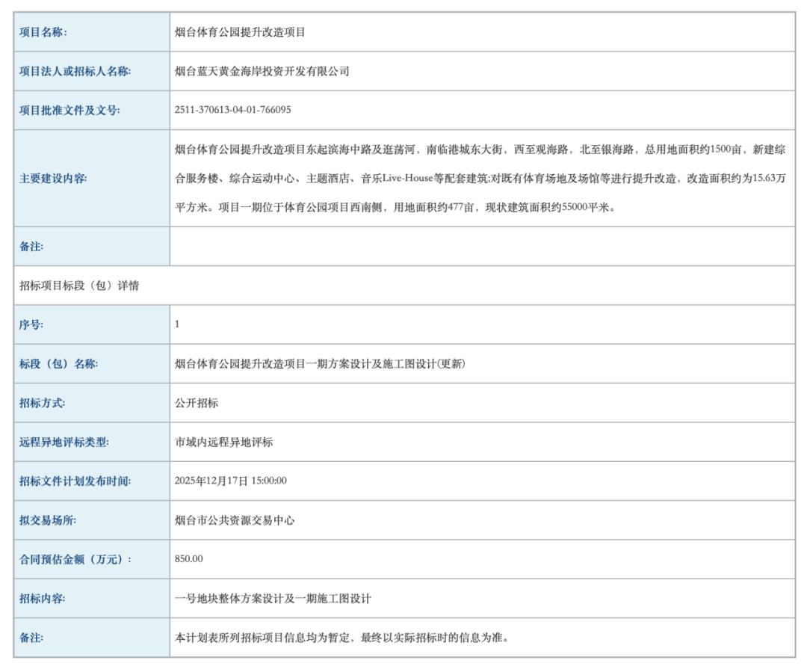Click the label '项目法人或招标人名称:'
This screenshot has width=807, height=672.
(75, 71)
